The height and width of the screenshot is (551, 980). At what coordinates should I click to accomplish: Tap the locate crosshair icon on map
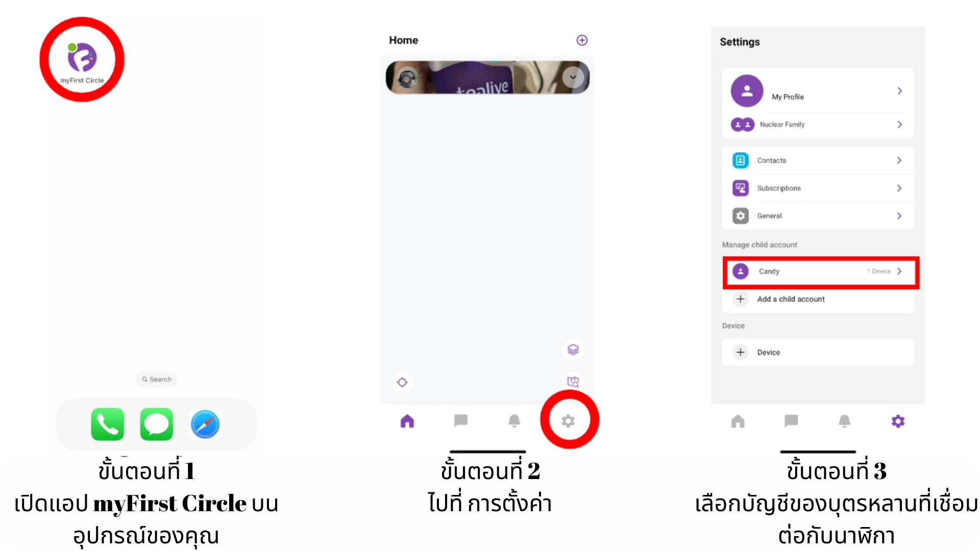pos(402,382)
